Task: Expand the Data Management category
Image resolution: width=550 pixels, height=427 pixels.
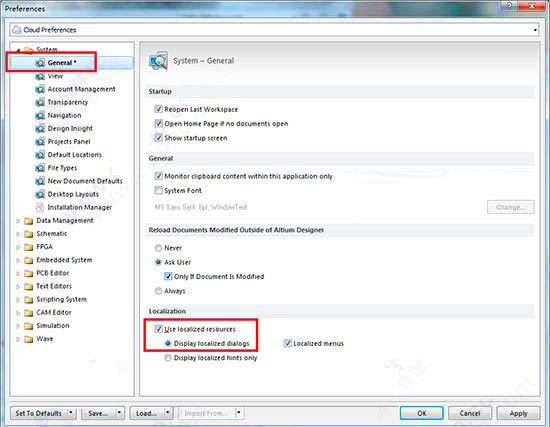Action: coord(18,221)
